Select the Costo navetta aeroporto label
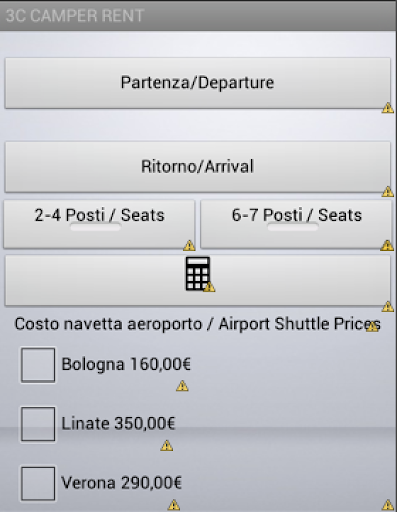Viewport: 397px width, 512px height. click(198, 324)
